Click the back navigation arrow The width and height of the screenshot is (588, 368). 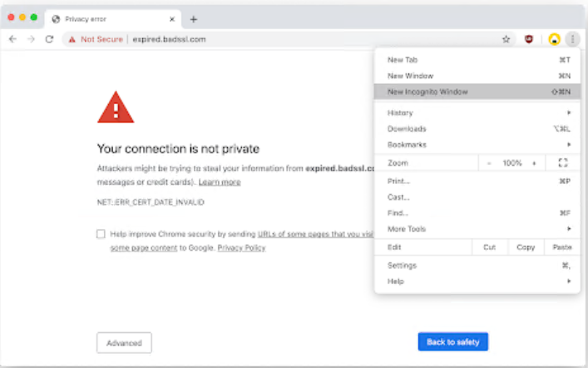[x=12, y=39]
